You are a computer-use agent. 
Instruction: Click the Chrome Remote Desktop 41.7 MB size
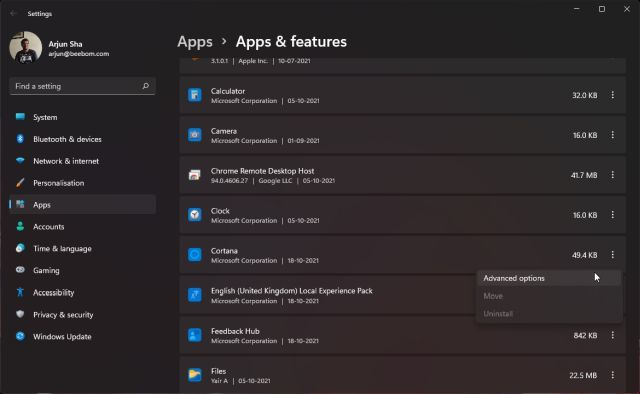tap(584, 175)
